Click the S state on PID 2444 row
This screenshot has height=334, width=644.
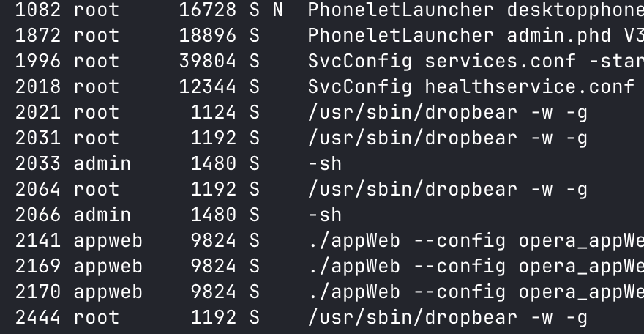tap(255, 318)
